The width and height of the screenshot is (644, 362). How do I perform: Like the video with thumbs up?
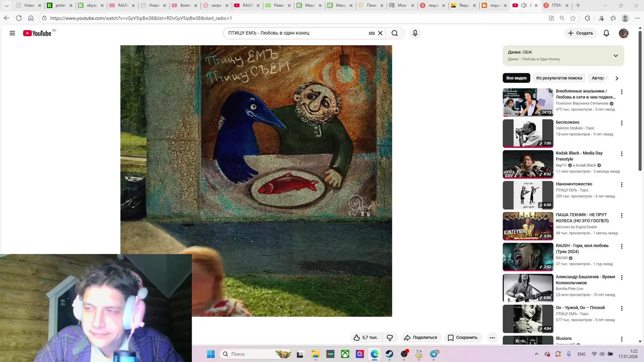pyautogui.click(x=366, y=337)
